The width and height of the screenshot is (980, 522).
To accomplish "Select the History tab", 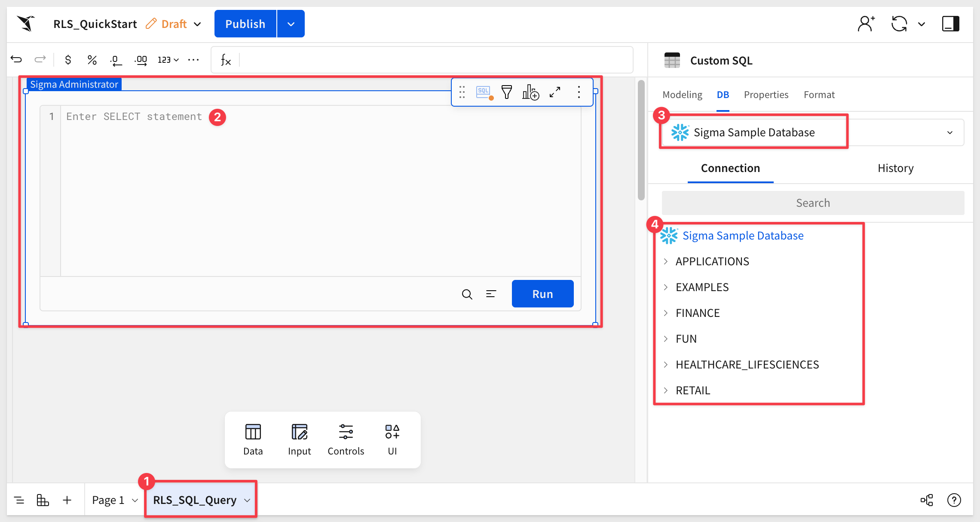I will point(895,168).
